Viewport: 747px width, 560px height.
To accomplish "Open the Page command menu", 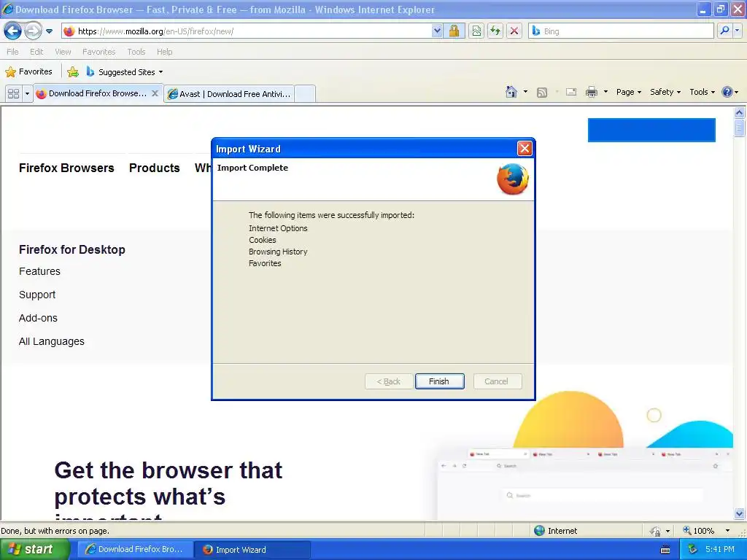I will click(x=628, y=92).
